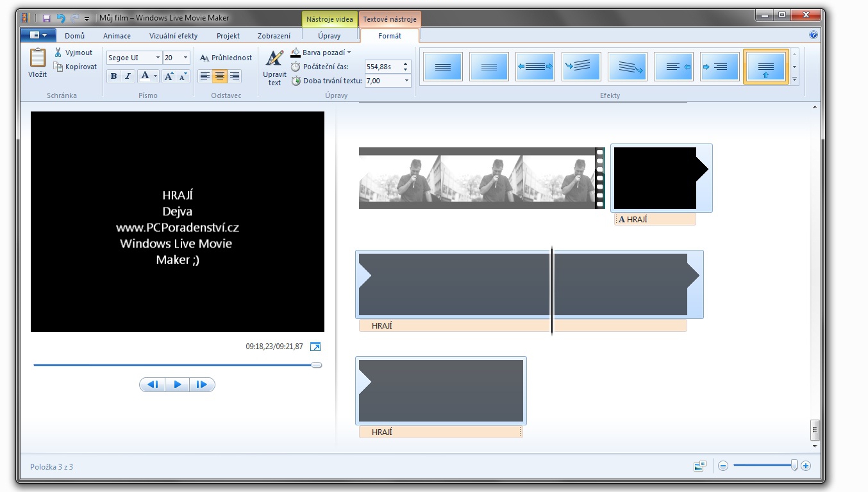Switch to the Animace tab
This screenshot has width=868, height=492.
tap(117, 36)
